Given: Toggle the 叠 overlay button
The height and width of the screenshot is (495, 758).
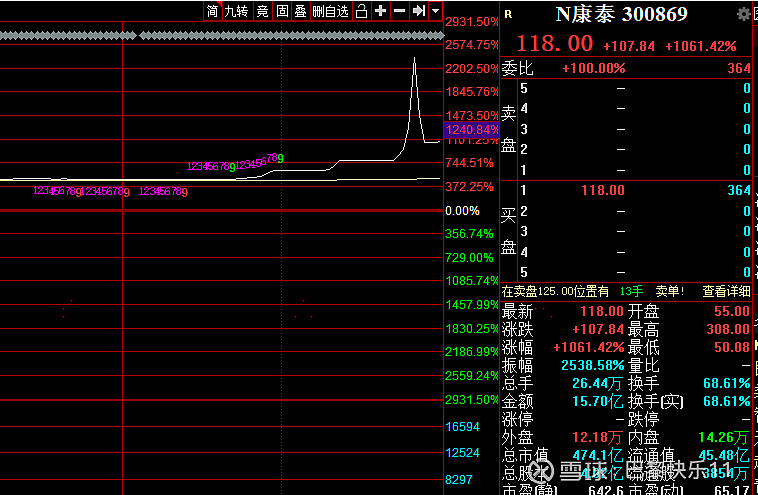Looking at the screenshot, I should click(x=300, y=11).
